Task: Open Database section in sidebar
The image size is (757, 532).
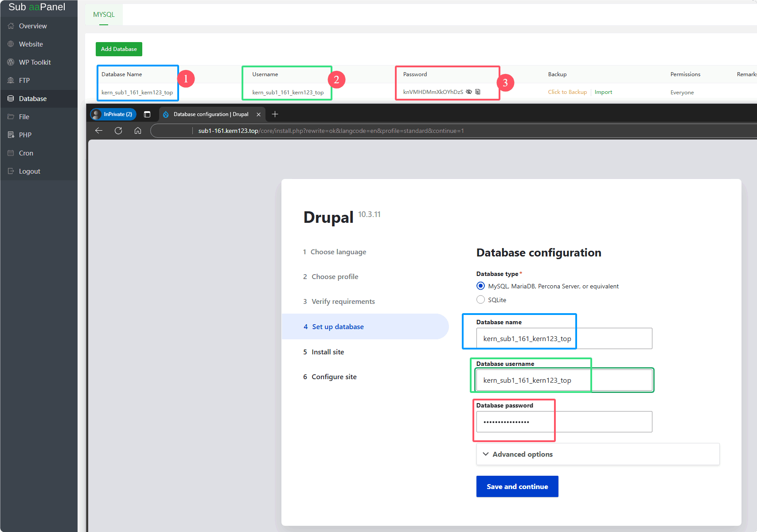Action: coord(39,99)
